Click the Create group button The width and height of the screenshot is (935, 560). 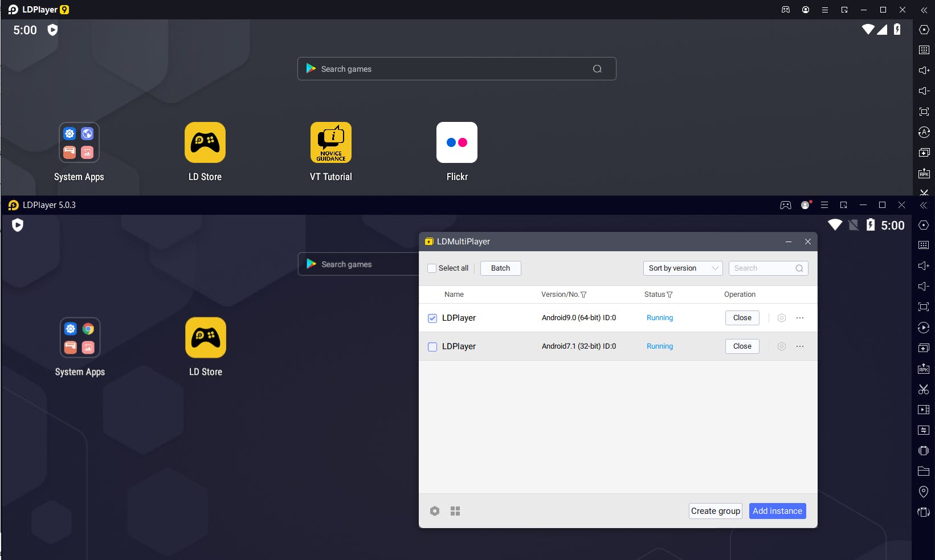pos(716,511)
